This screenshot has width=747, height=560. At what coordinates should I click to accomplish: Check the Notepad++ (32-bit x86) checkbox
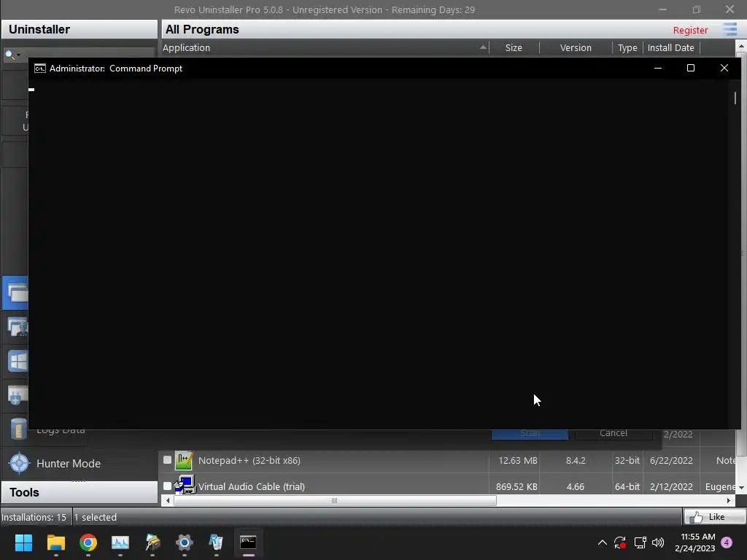[167, 460]
